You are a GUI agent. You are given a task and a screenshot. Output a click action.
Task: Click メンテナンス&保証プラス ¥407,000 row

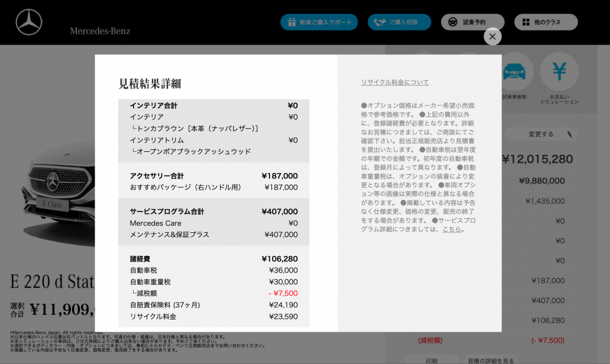tap(213, 235)
